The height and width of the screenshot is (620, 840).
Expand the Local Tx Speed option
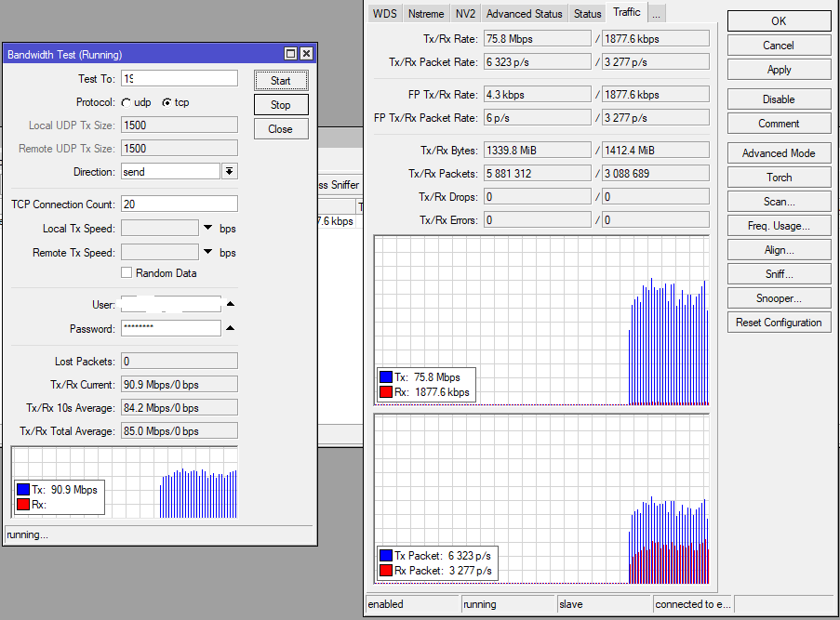[x=208, y=228]
